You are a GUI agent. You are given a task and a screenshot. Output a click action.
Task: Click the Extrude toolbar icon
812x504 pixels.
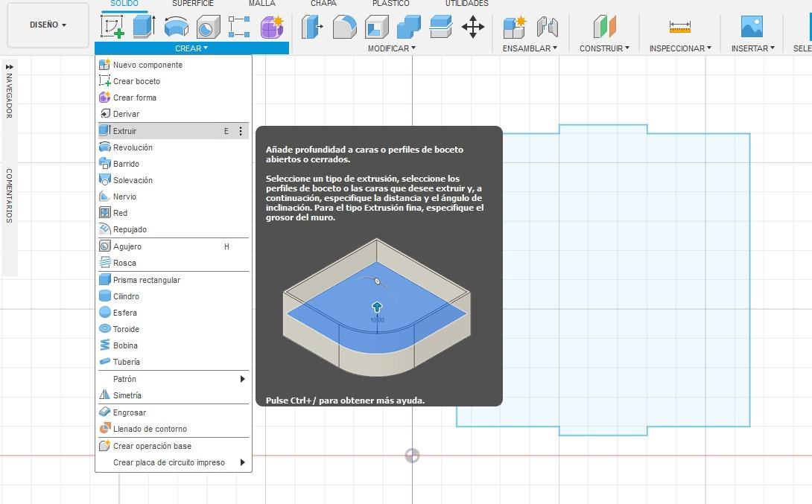[144, 26]
